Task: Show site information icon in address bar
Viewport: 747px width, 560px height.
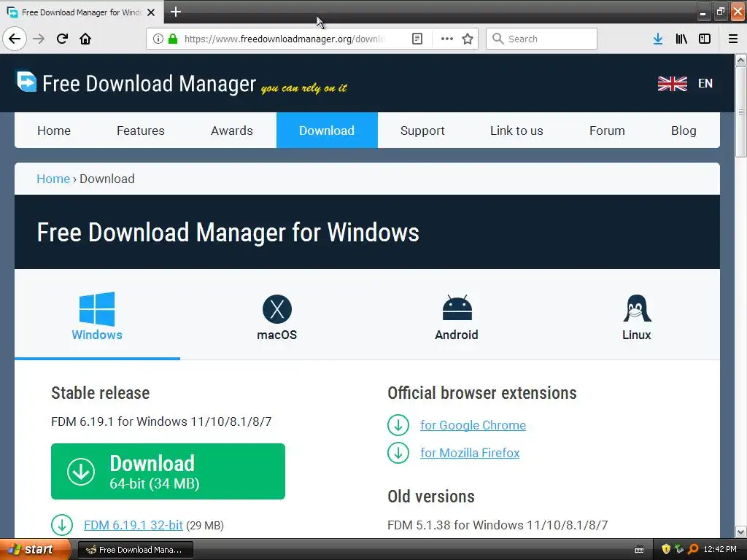Action: tap(158, 39)
